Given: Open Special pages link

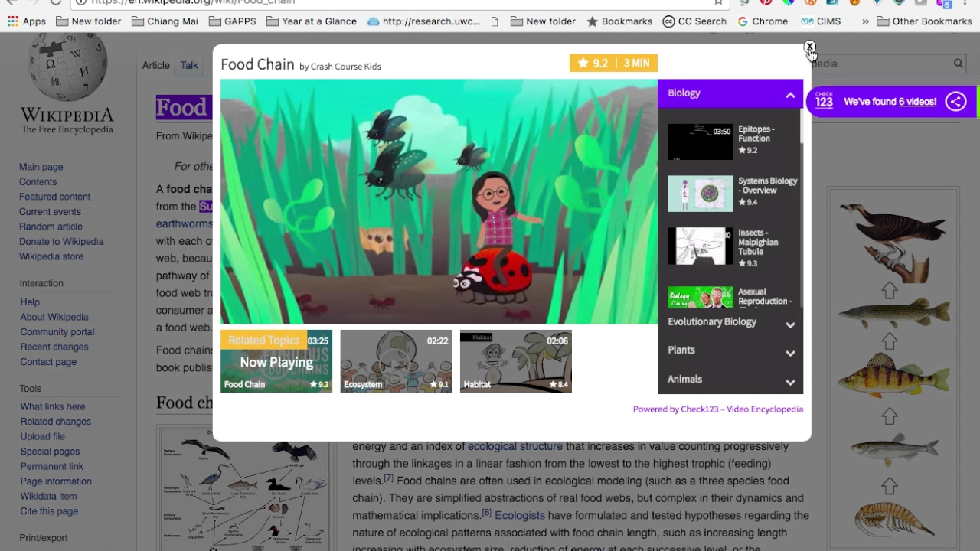Looking at the screenshot, I should [50, 452].
